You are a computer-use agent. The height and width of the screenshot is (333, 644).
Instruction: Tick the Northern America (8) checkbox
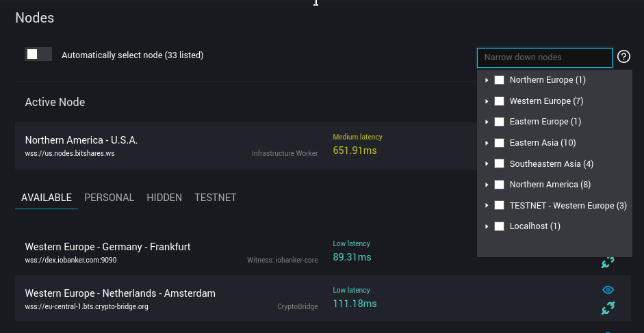500,185
